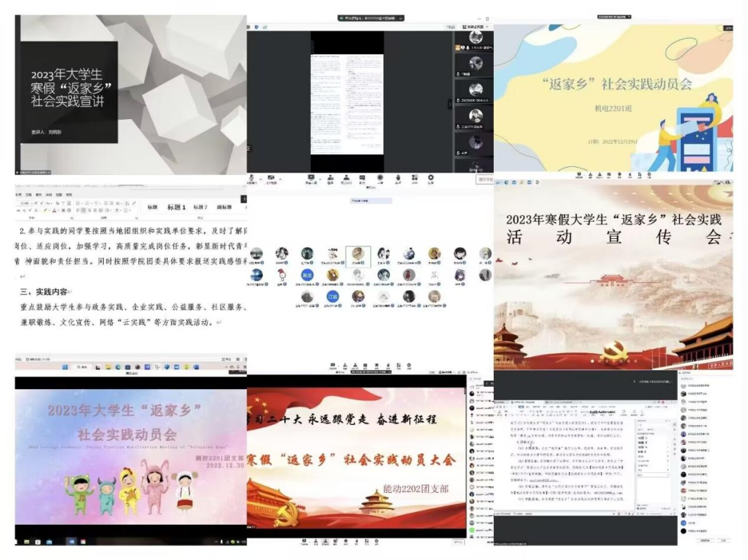This screenshot has height=560, width=748.
Task: Collapse the participant video strip using the chevron
Action: [x=451, y=104]
